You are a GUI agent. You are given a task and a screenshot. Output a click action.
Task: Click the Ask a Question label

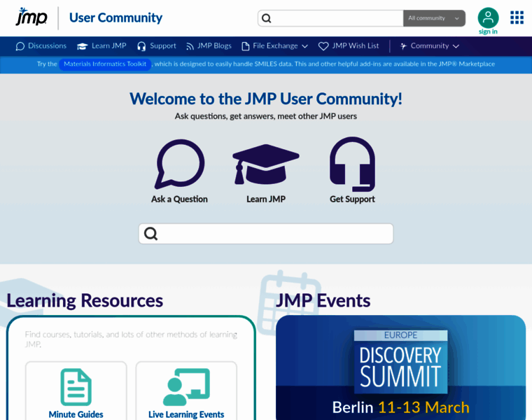tap(179, 199)
